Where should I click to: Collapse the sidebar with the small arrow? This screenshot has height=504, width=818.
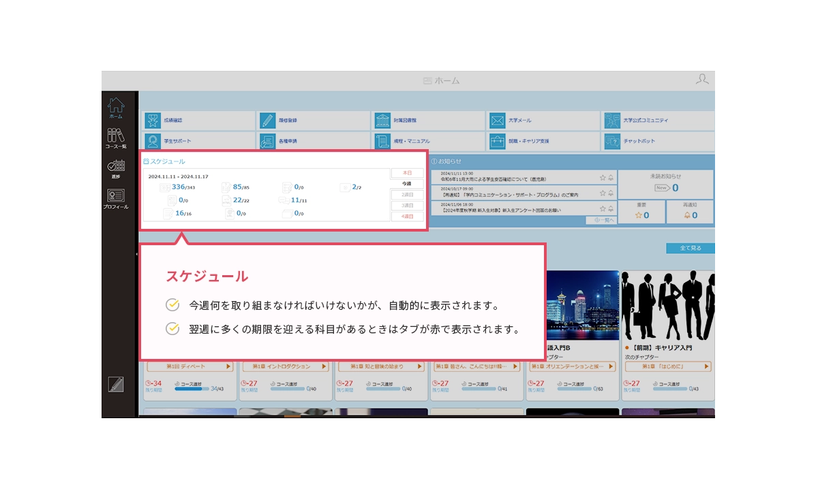pyautogui.click(x=137, y=254)
